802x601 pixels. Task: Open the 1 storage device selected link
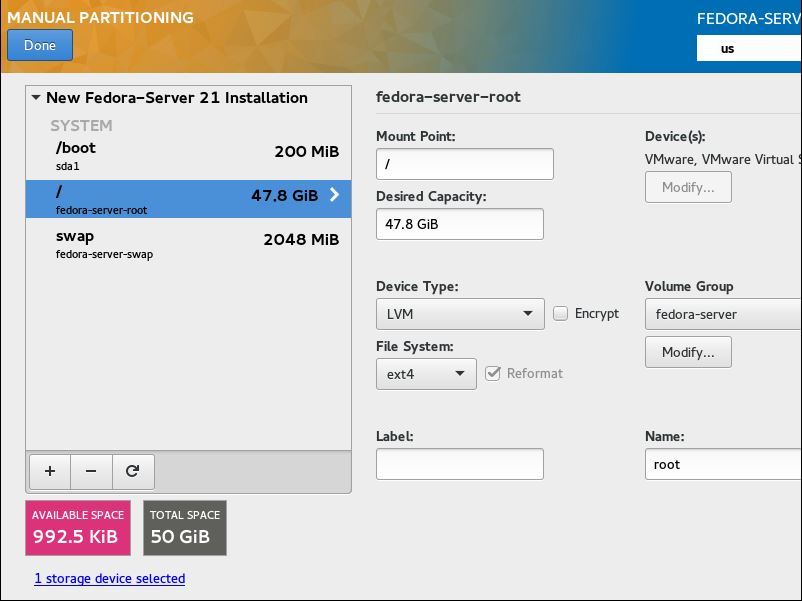point(109,578)
